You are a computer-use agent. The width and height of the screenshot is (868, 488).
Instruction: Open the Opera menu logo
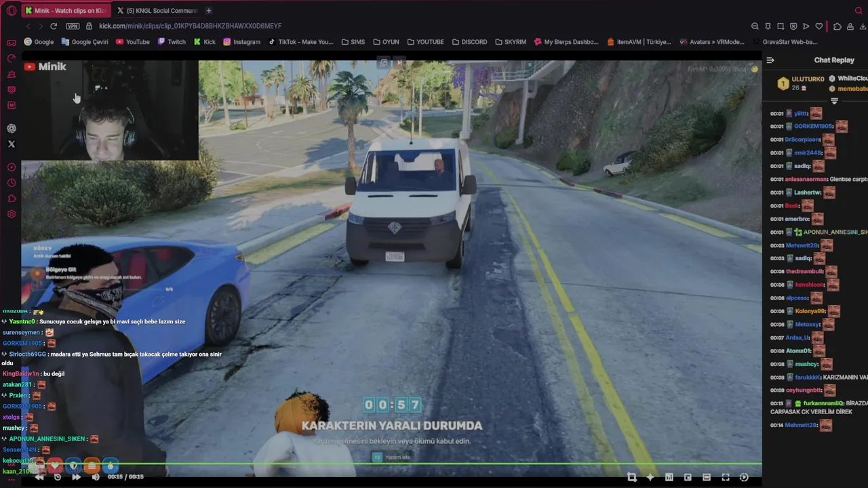click(x=12, y=11)
